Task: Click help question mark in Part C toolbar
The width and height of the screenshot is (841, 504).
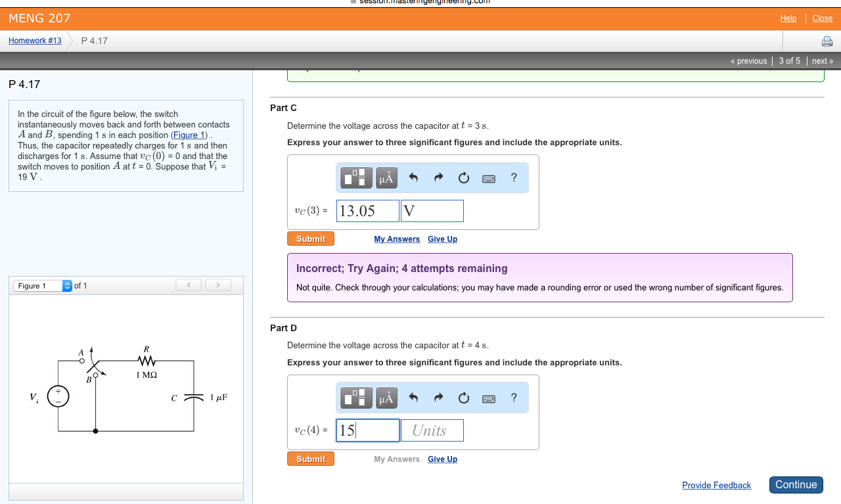Action: (x=514, y=177)
